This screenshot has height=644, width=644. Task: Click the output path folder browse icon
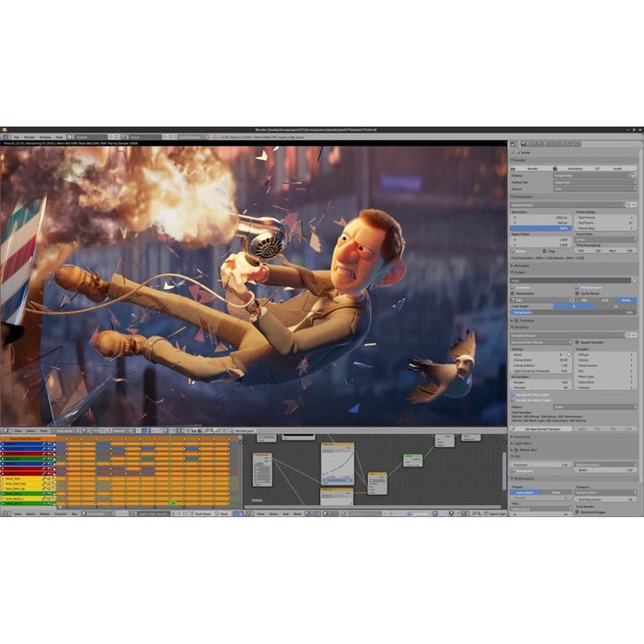[x=632, y=280]
